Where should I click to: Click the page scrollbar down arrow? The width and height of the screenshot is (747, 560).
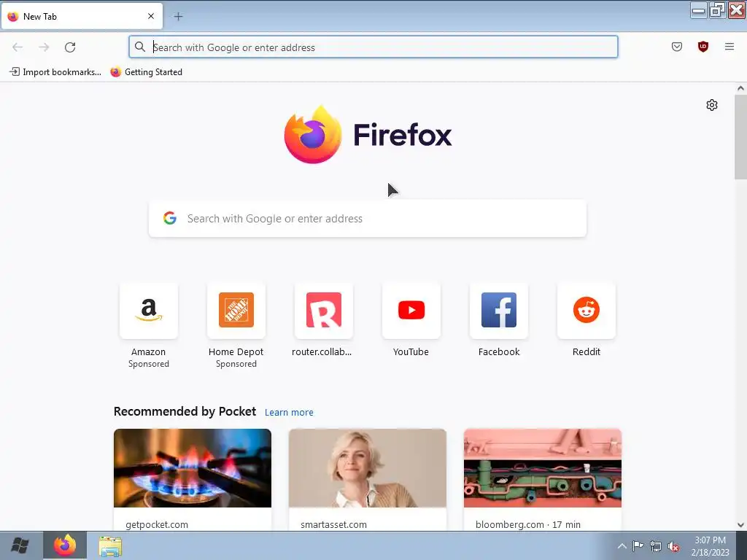[x=740, y=525]
